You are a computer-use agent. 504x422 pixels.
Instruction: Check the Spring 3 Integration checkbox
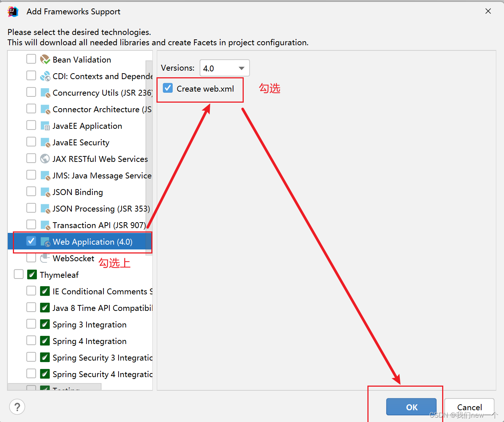pyautogui.click(x=31, y=324)
